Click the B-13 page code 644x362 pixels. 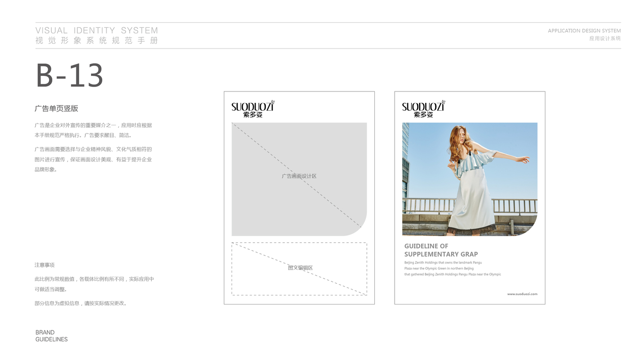coord(70,75)
